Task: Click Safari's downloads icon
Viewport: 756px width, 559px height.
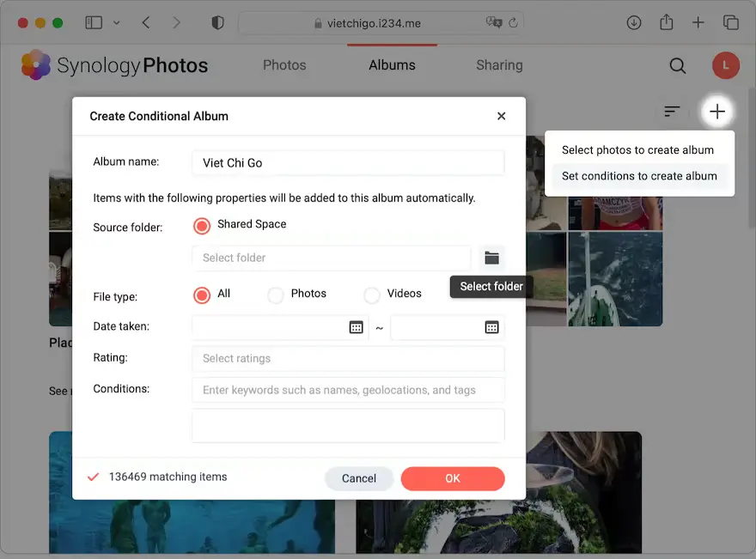Action: pos(634,23)
